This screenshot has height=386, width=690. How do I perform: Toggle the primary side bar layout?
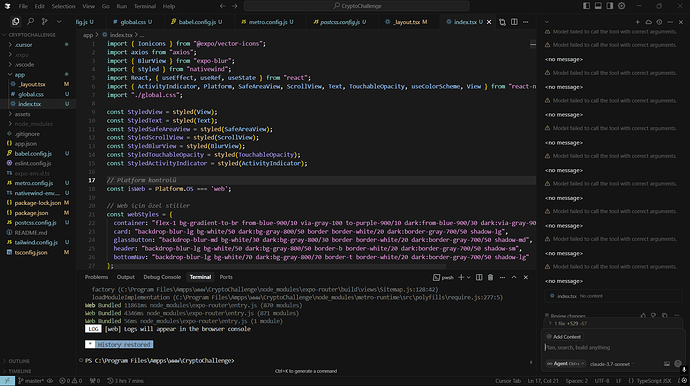[x=587, y=6]
